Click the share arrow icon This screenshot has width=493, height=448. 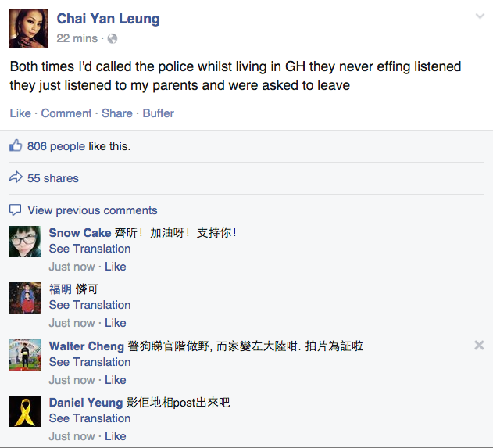[16, 177]
